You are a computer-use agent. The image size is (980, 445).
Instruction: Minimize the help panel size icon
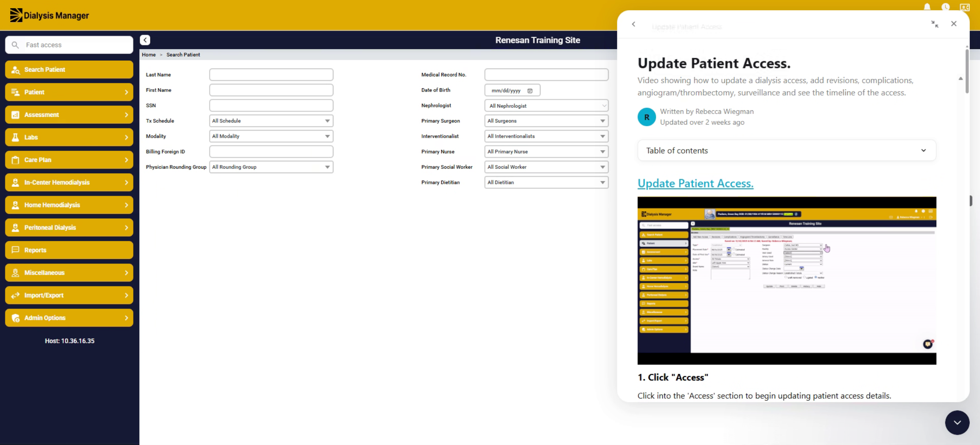935,24
